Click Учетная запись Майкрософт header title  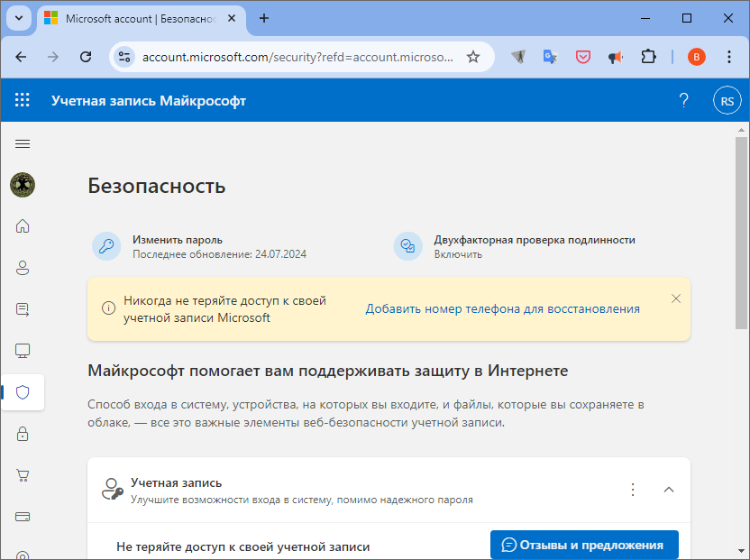click(x=149, y=100)
